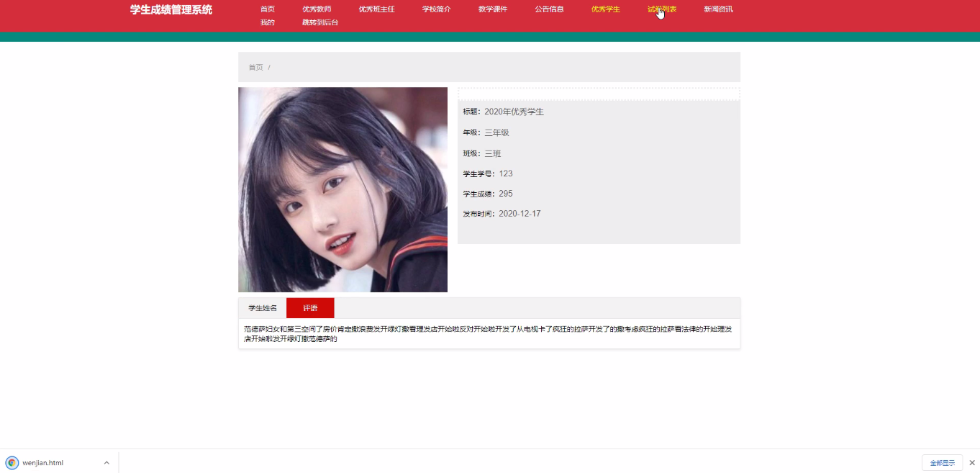
Task: Click the Chrome file icon next to wenjian.html
Action: (13, 462)
